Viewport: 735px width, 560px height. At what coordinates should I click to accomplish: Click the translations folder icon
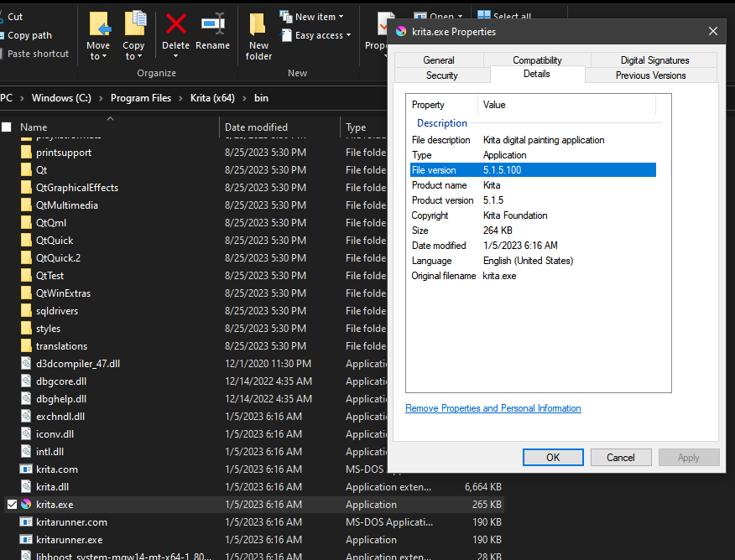pos(26,346)
